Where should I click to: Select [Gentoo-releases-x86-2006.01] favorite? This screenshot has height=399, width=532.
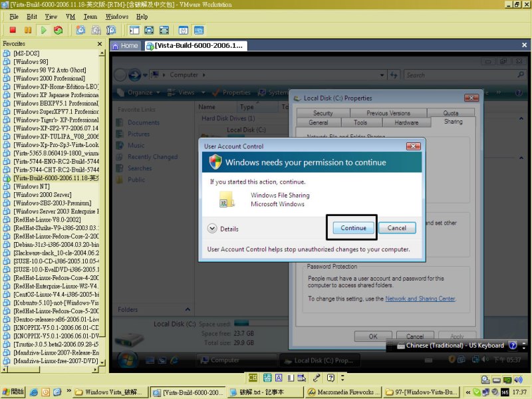(56, 320)
